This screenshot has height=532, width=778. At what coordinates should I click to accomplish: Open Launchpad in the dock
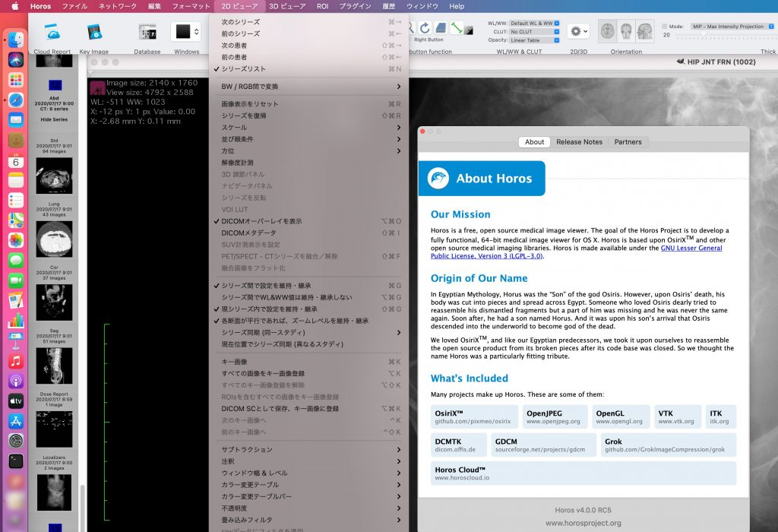click(x=16, y=80)
